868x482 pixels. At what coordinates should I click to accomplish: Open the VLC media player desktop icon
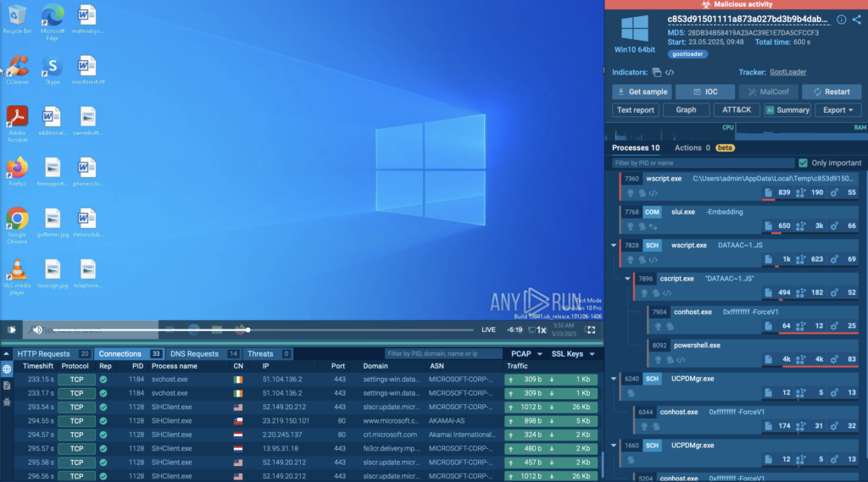tap(17, 274)
